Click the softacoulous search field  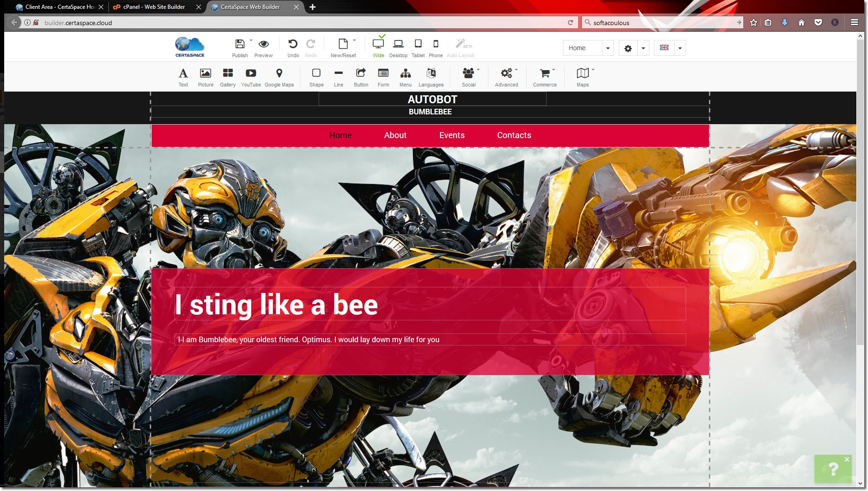pyautogui.click(x=662, y=22)
